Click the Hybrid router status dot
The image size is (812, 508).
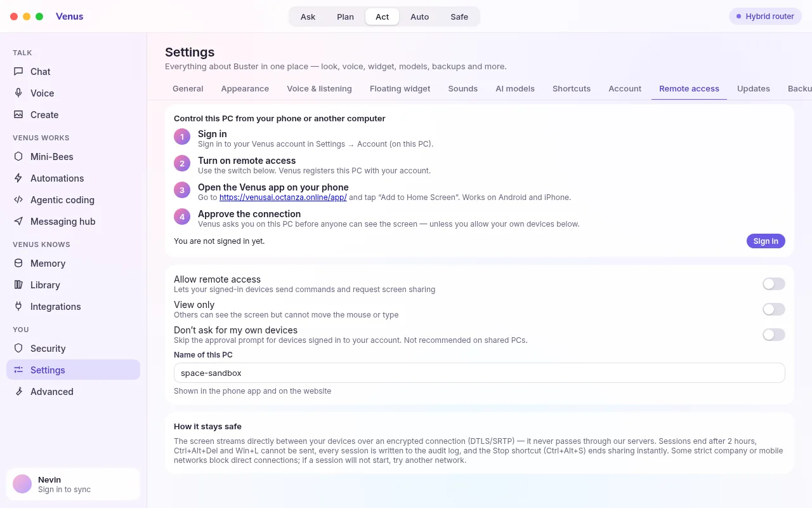[738, 17]
